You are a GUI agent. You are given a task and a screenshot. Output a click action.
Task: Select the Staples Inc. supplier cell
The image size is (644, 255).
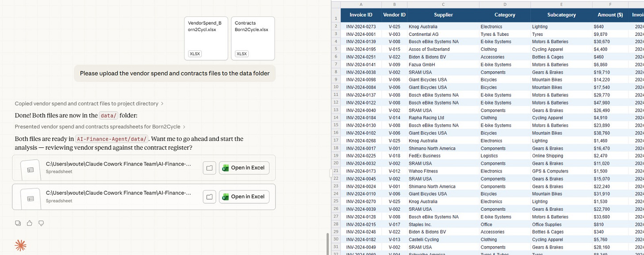coord(443,224)
